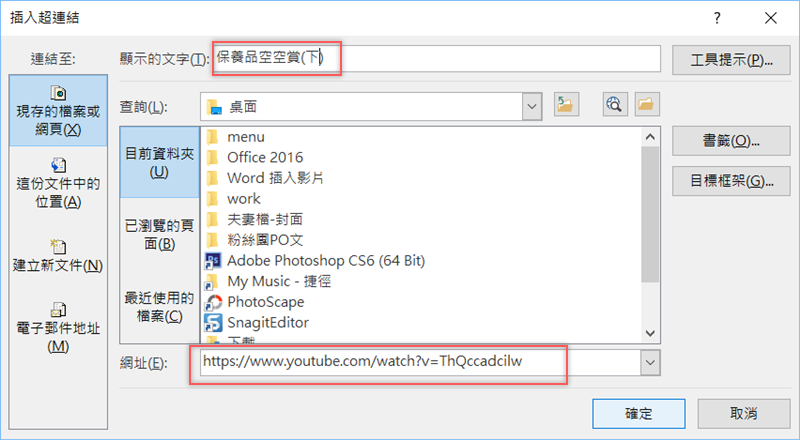This screenshot has width=800, height=440.
Task: Click the browse the Web icon
Action: [x=615, y=105]
